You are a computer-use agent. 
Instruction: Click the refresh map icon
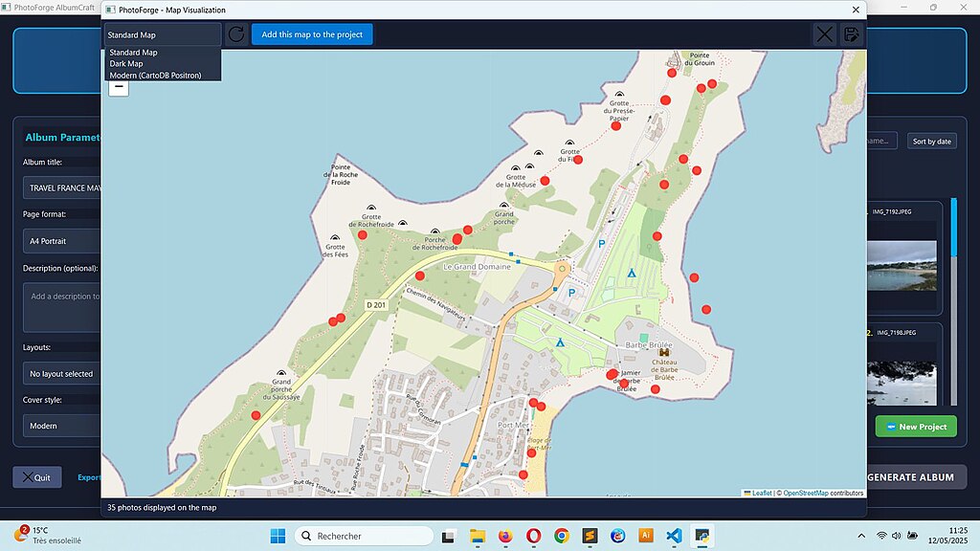[x=235, y=34]
